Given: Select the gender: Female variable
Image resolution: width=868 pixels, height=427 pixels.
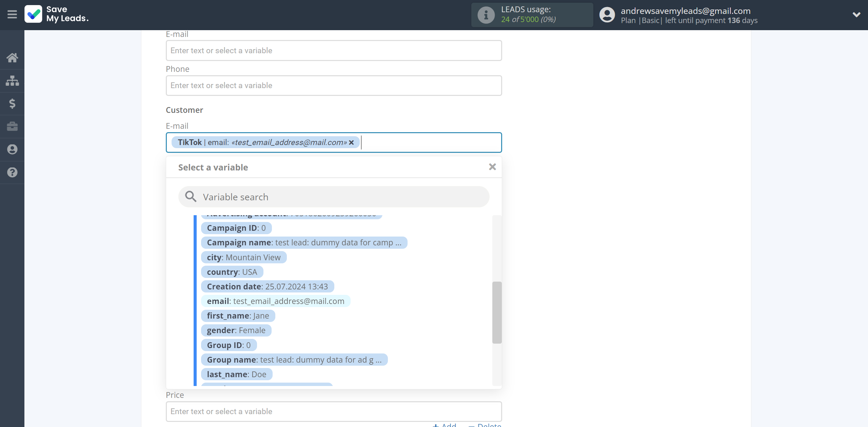Looking at the screenshot, I should [236, 330].
